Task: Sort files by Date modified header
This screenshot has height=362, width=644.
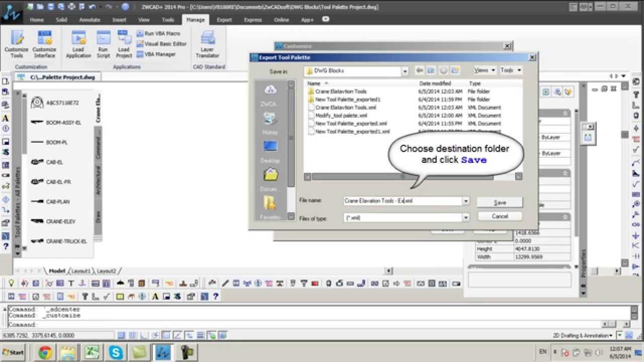Action: click(x=434, y=83)
